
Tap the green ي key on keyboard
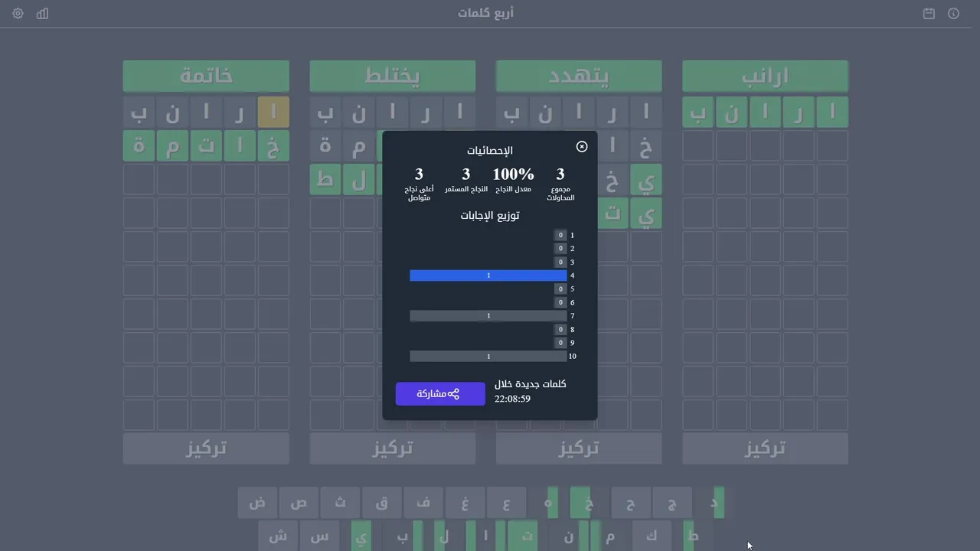pos(361,536)
